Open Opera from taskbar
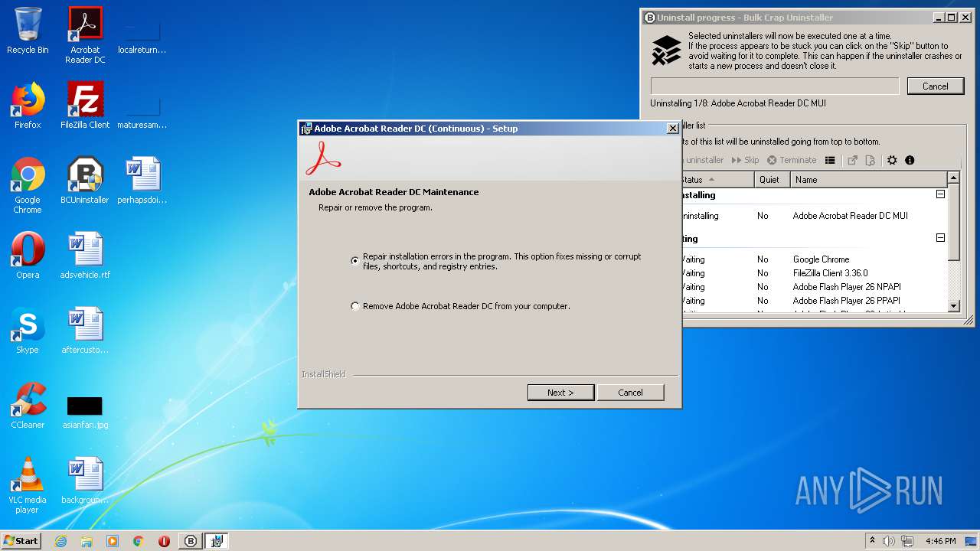This screenshot has height=551, width=980. (x=164, y=541)
